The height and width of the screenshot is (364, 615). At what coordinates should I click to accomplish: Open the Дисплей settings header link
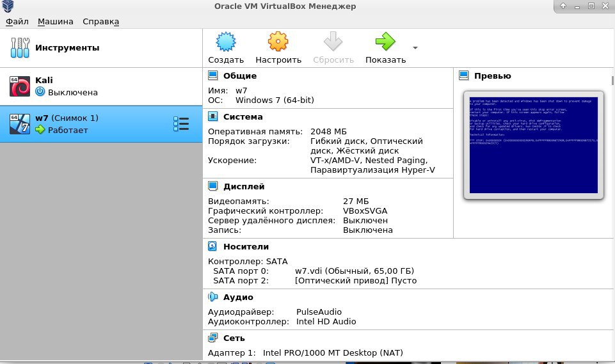pyautogui.click(x=244, y=186)
